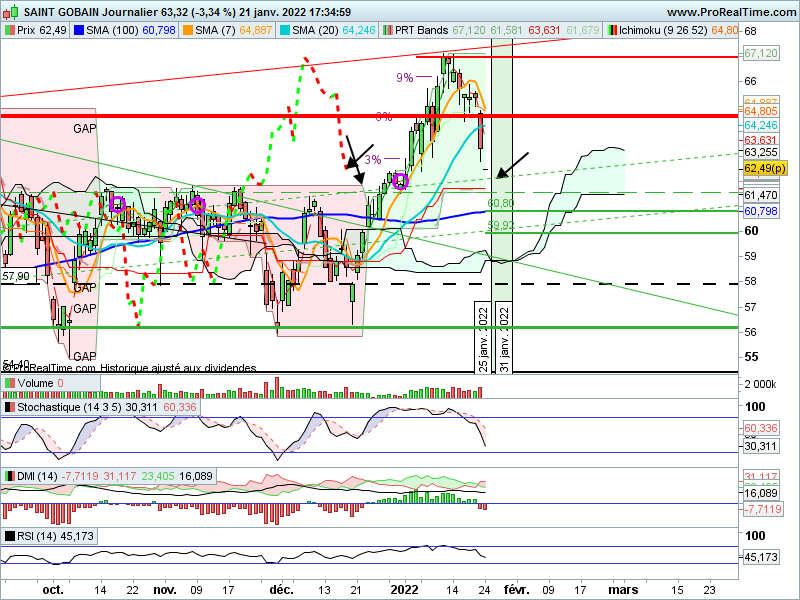Click the mars label on the time axis
800x600 pixels.
coord(623,590)
